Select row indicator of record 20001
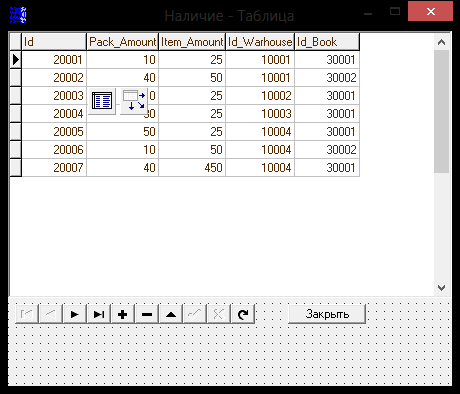The height and width of the screenshot is (394, 460). coord(15,60)
